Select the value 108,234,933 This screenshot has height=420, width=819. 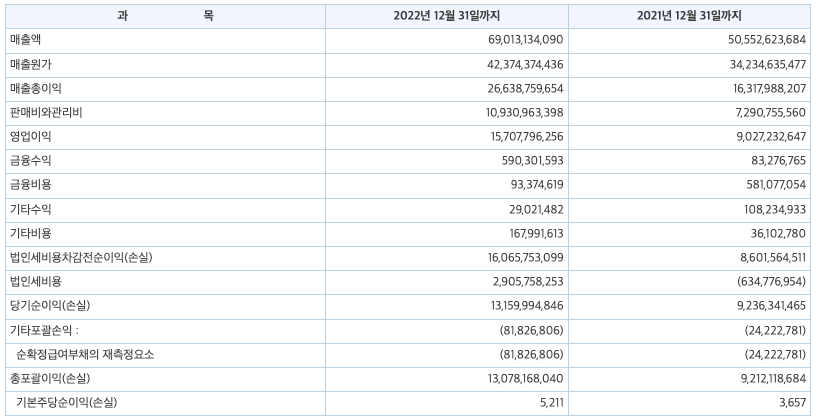coord(775,209)
